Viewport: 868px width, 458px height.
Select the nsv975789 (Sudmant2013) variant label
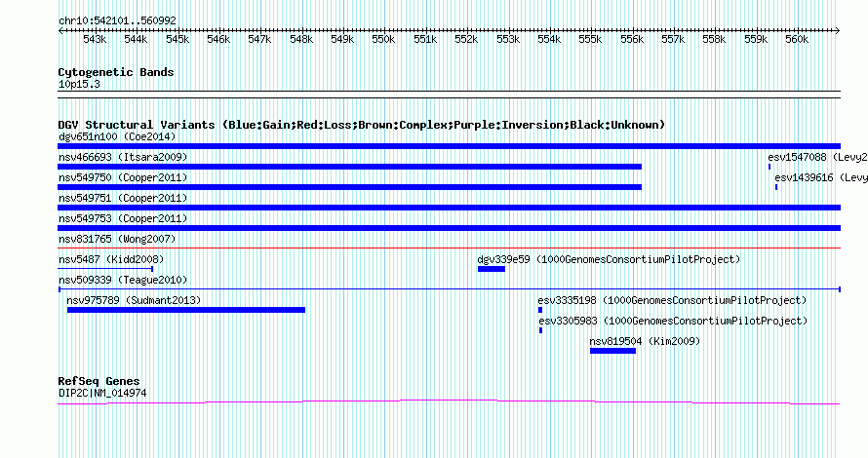[134, 300]
